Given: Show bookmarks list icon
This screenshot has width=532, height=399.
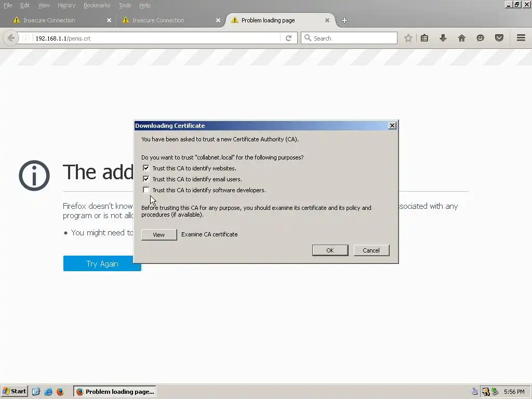Looking at the screenshot, I should click(x=424, y=38).
